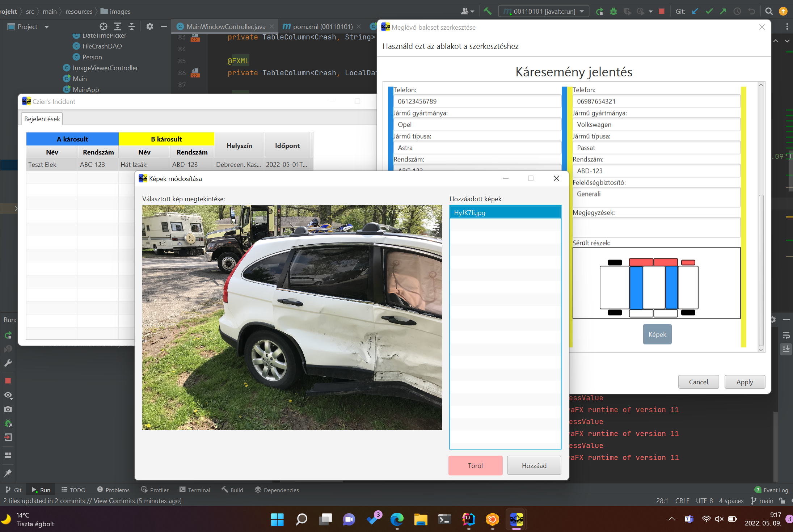This screenshot has width=793, height=532.
Task: Click the project panel settings gear
Action: coord(149,26)
